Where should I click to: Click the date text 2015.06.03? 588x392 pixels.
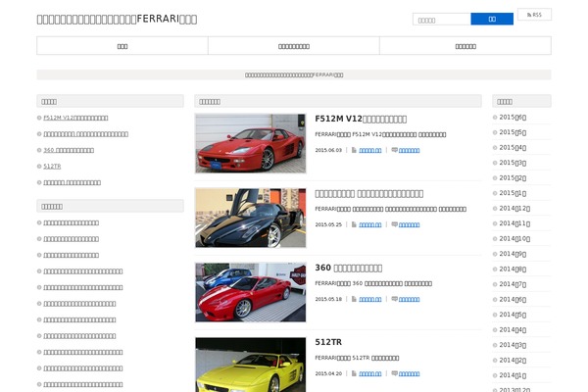(x=328, y=150)
